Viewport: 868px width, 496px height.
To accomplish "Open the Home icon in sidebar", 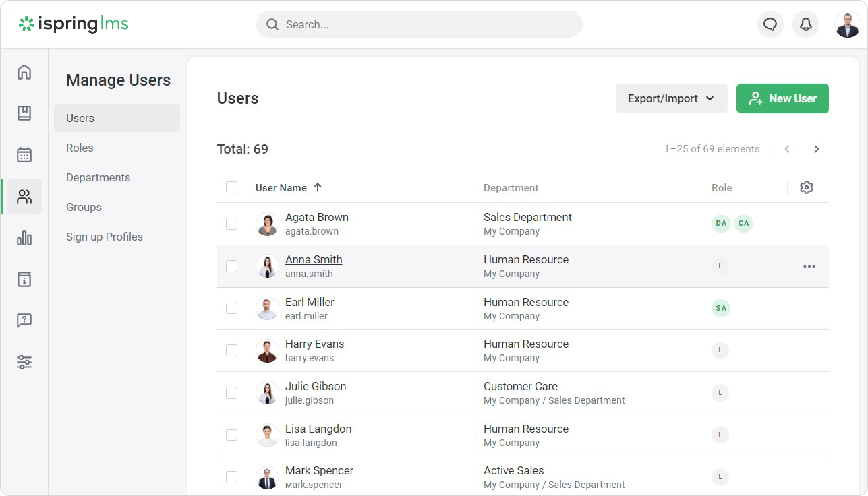I will (24, 72).
